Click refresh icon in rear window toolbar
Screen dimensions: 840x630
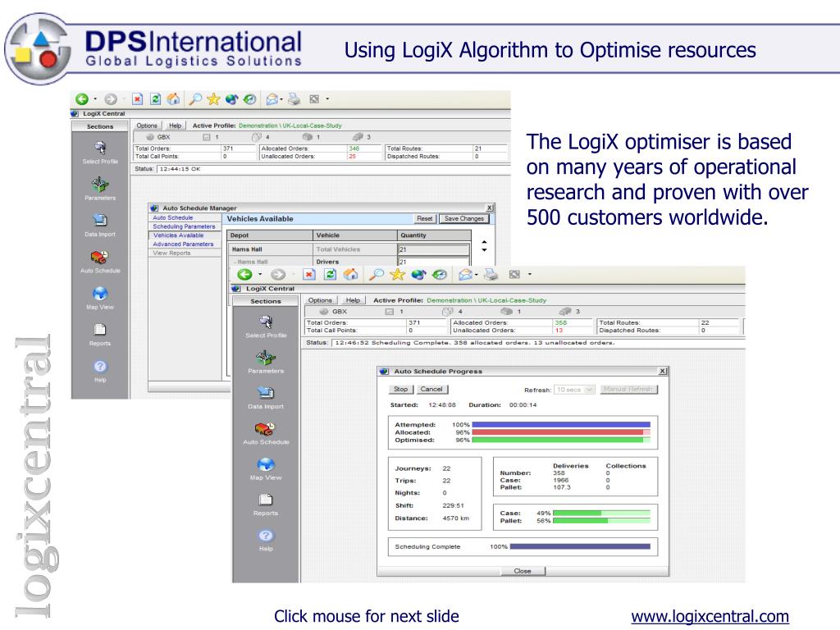[155, 99]
